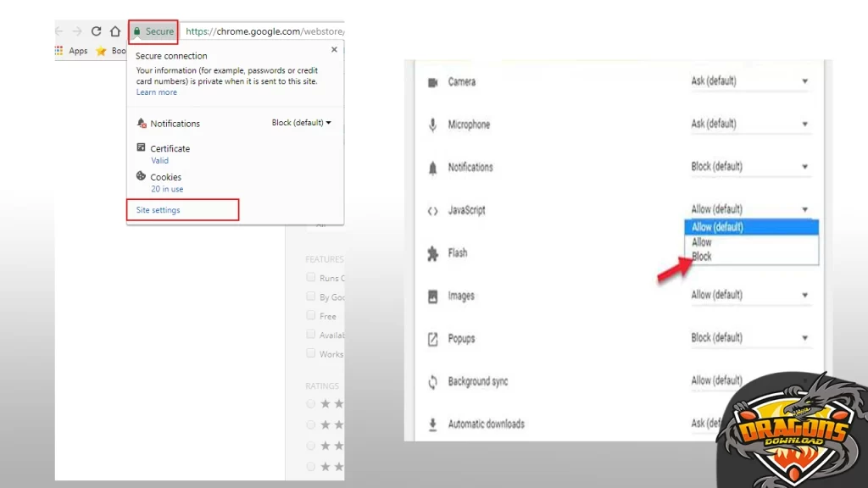Select Block in the JavaScript dropdown list
The width and height of the screenshot is (868, 488).
(702, 256)
